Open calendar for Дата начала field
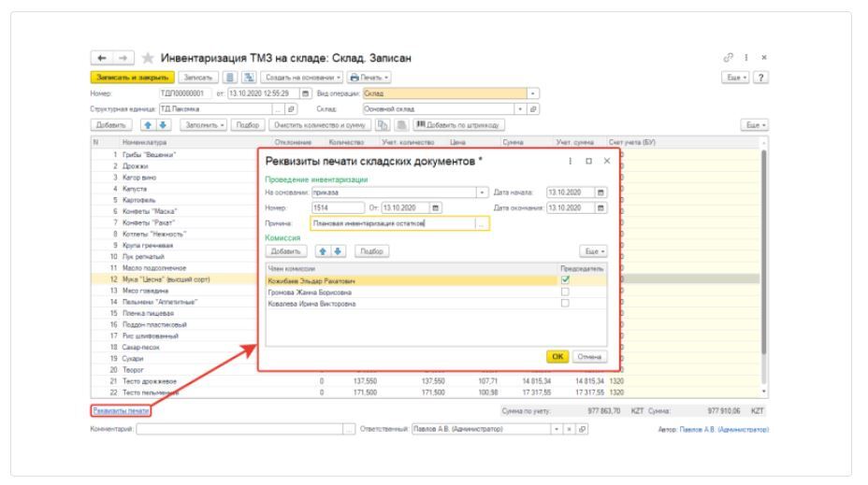The image size is (868, 485). (x=600, y=193)
